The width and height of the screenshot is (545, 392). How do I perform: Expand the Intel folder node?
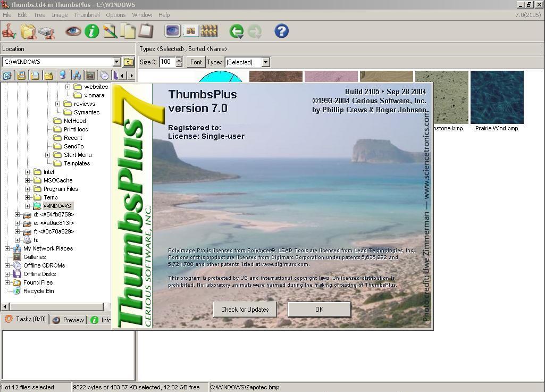click(x=27, y=172)
